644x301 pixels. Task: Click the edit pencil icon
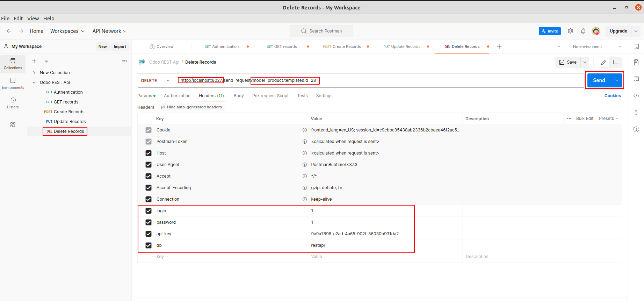pyautogui.click(x=604, y=62)
